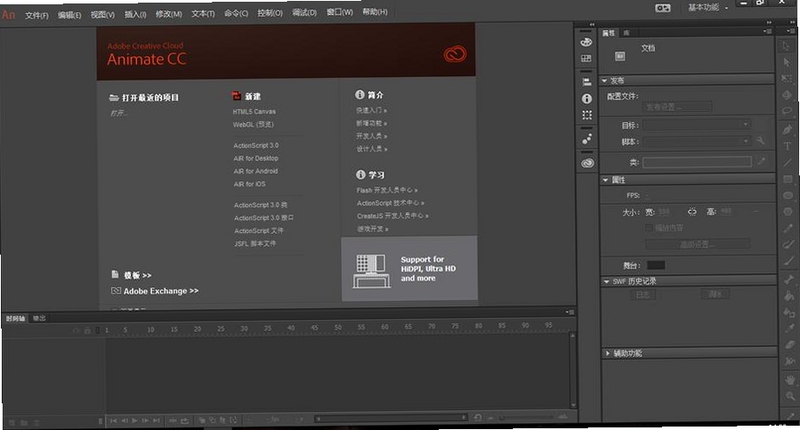
Task: Open the Info panel icon
Action: pyautogui.click(x=587, y=98)
